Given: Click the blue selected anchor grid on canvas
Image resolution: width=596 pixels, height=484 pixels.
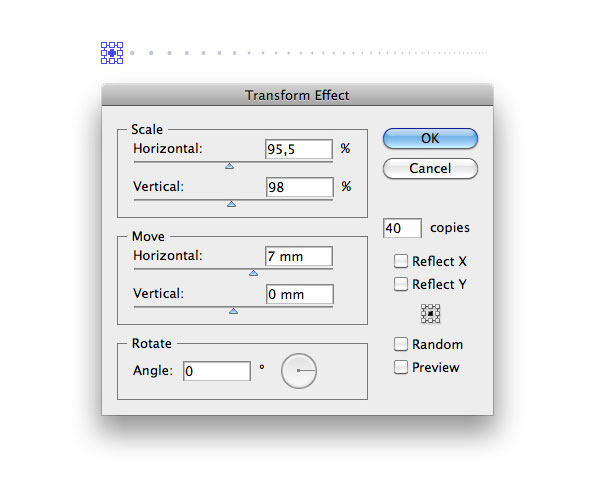Looking at the screenshot, I should [112, 53].
